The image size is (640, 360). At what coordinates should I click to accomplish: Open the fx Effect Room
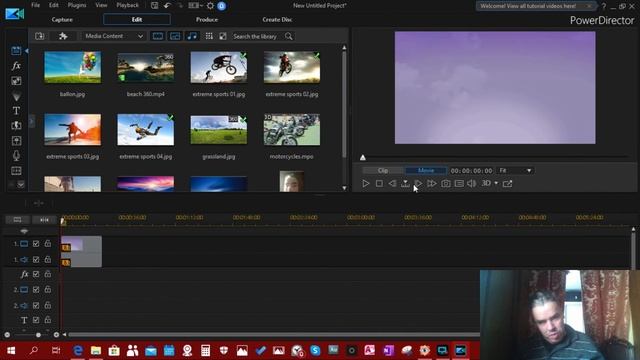[16, 66]
